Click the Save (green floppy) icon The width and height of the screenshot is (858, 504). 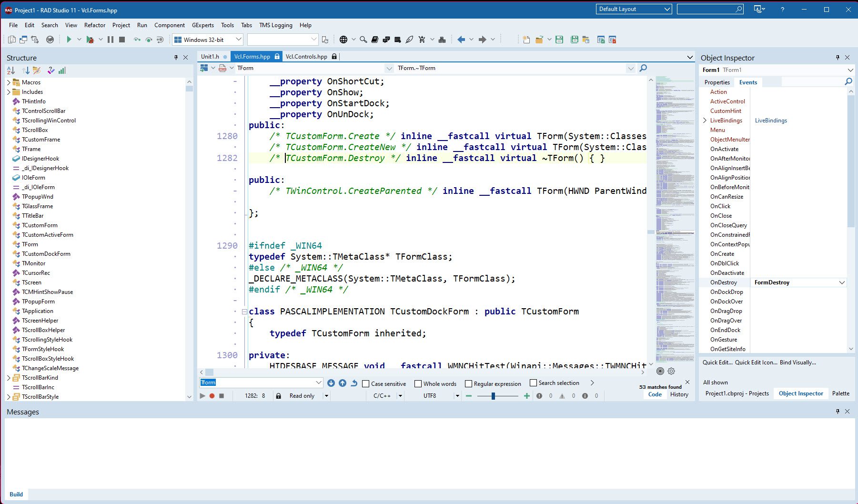pyautogui.click(x=559, y=40)
